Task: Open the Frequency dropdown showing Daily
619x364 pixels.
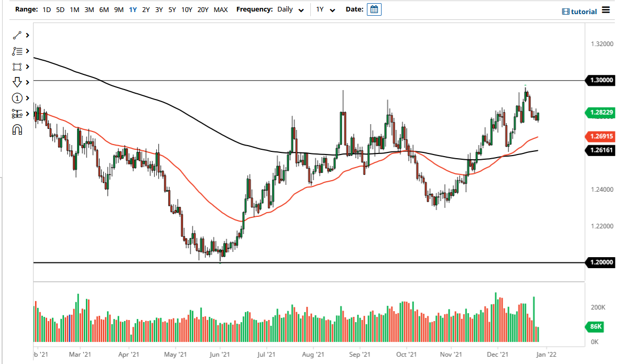Action: tap(290, 9)
